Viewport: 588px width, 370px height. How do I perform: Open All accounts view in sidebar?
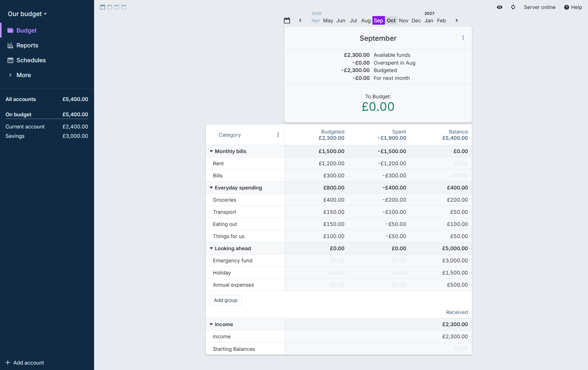(47, 99)
